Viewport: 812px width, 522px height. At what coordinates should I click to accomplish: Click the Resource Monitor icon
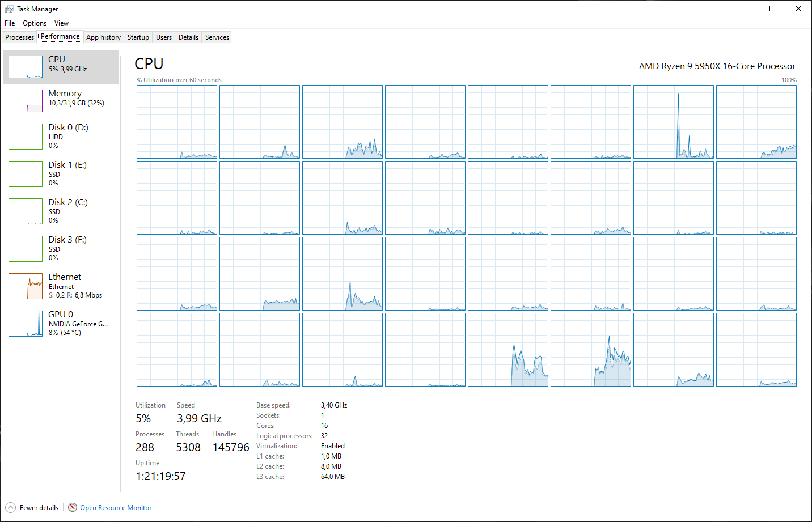pyautogui.click(x=73, y=507)
